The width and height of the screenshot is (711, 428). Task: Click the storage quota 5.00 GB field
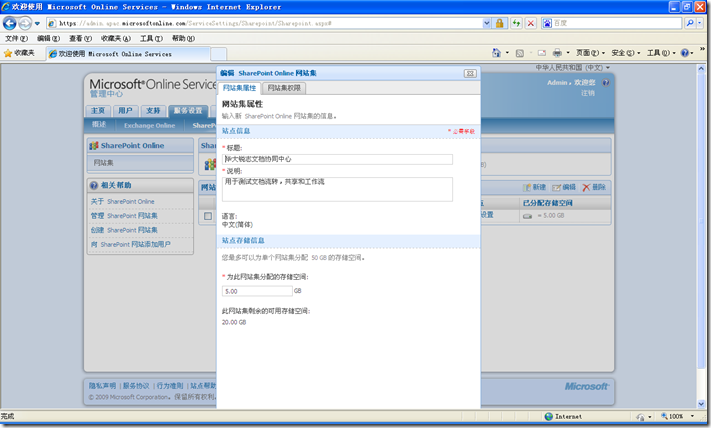tap(257, 291)
